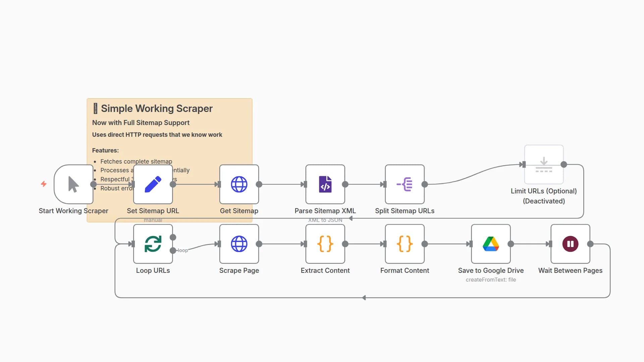Viewport: 644px width, 362px height.
Task: Open the Scrape Page globe node
Action: pos(239,244)
